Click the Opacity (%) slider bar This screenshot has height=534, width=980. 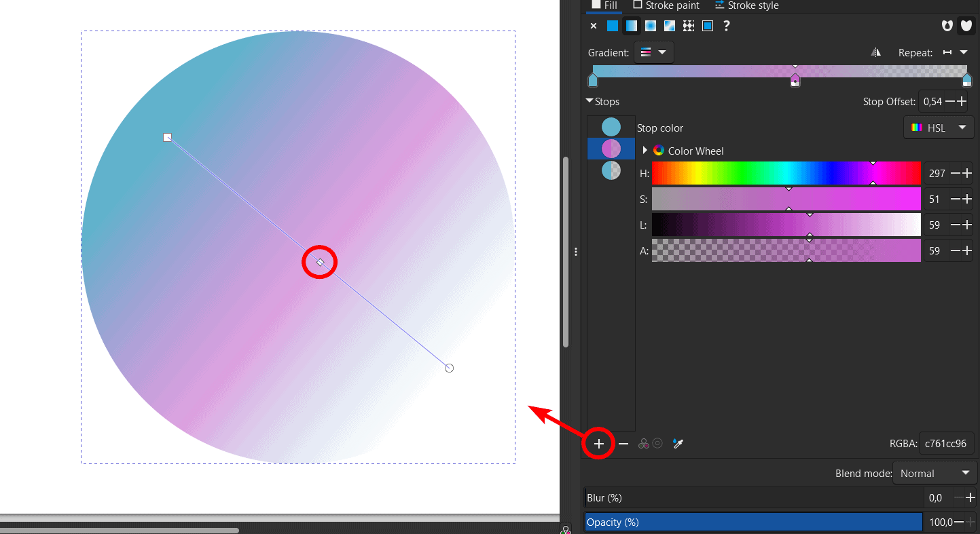(x=754, y=522)
